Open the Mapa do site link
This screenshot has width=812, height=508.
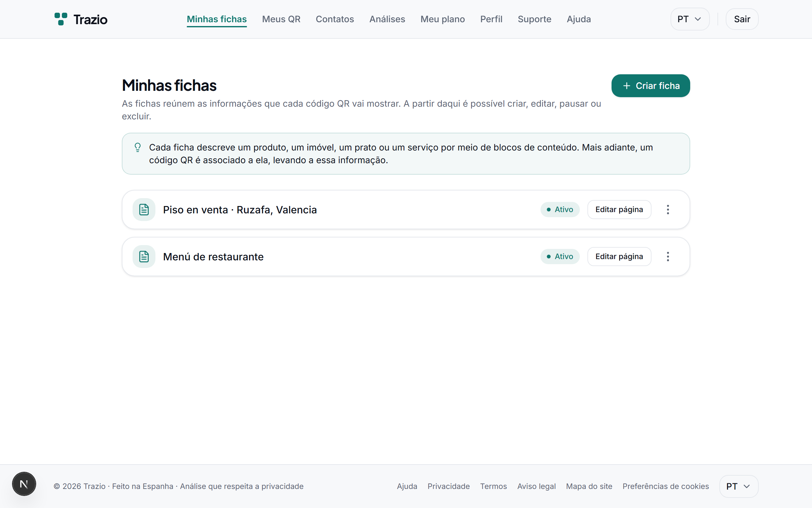point(589,486)
